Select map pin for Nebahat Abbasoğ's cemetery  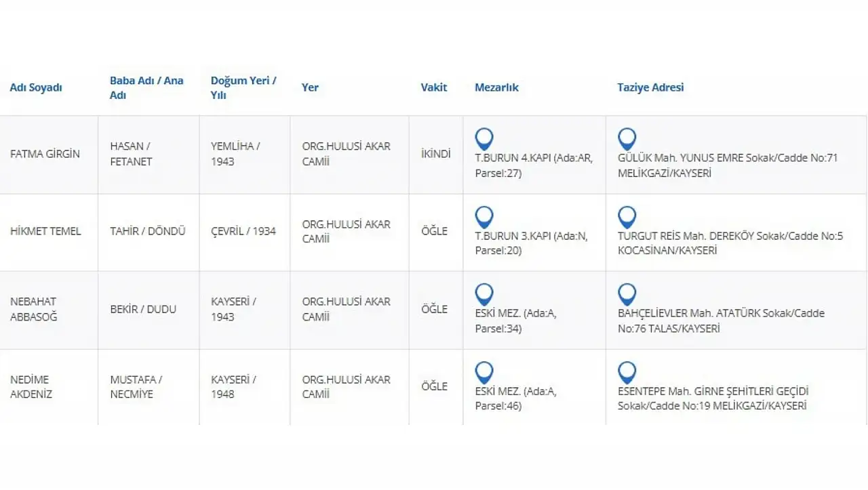pyautogui.click(x=484, y=294)
